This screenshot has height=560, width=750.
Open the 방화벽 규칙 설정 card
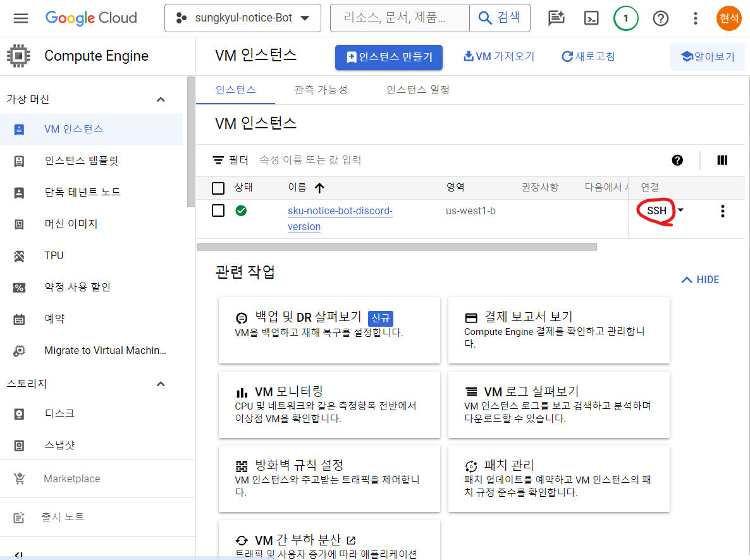[329, 478]
